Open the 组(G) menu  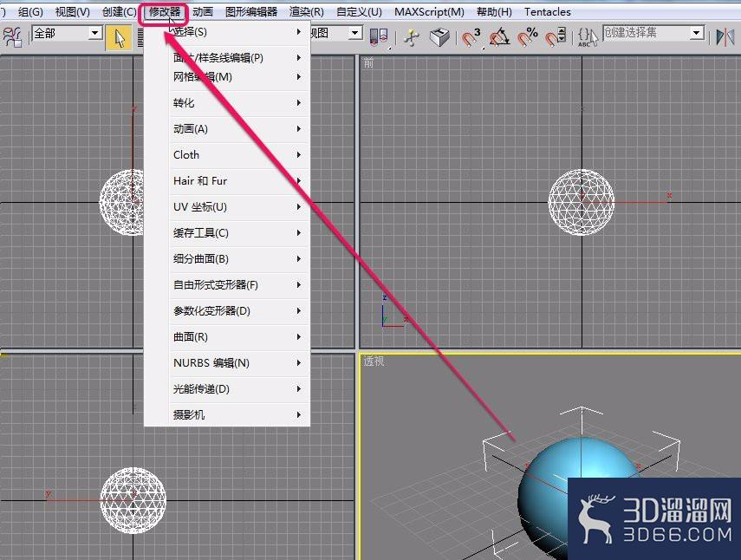click(30, 12)
